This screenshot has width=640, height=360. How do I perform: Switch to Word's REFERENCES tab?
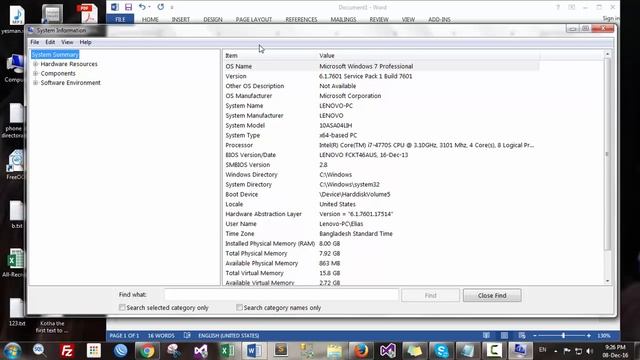(301, 19)
